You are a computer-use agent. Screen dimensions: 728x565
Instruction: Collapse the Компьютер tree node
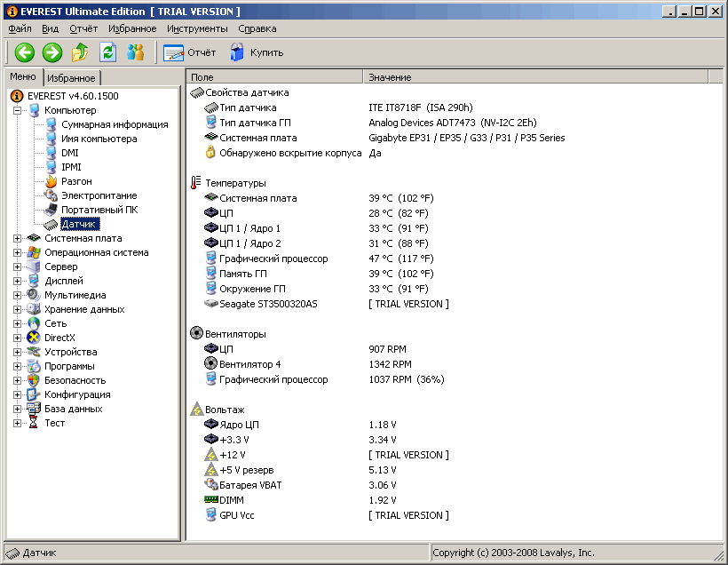coord(18,110)
